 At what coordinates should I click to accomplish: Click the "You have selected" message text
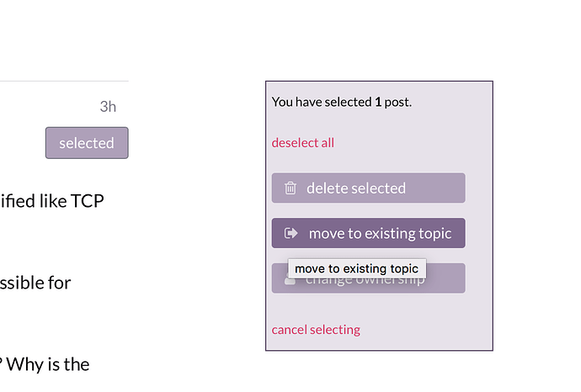pyautogui.click(x=322, y=103)
